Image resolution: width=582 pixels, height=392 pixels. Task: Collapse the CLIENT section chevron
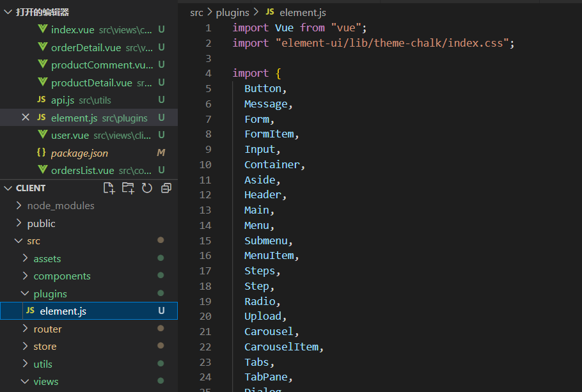tap(8, 188)
